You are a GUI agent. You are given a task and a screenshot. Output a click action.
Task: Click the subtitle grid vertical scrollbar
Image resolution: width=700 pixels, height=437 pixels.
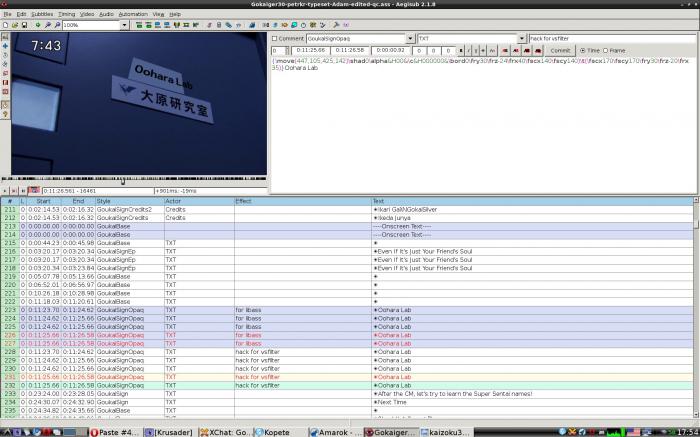(x=696, y=308)
